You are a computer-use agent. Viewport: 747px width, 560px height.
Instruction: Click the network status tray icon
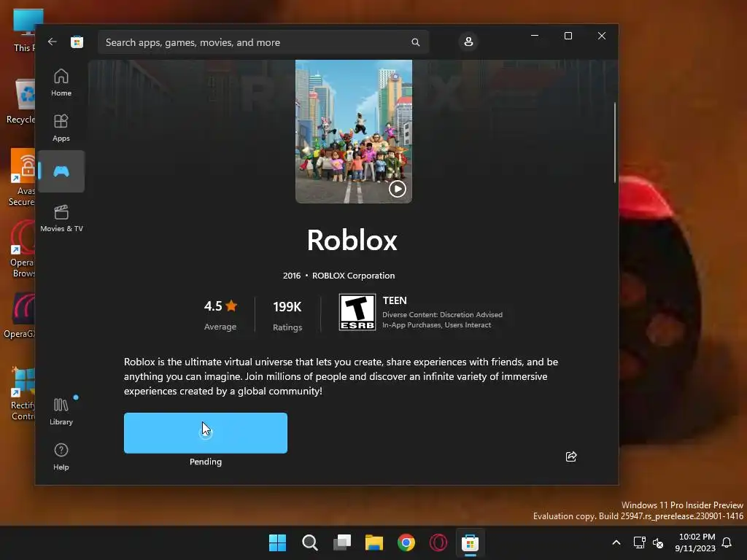tap(639, 542)
